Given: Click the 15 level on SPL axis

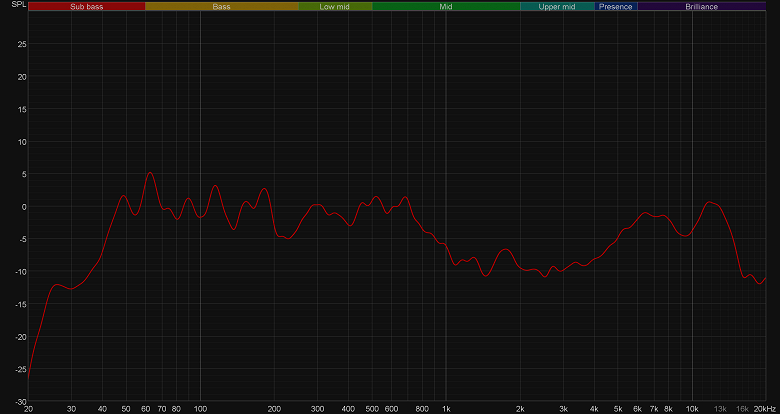Looking at the screenshot, I should [22, 109].
